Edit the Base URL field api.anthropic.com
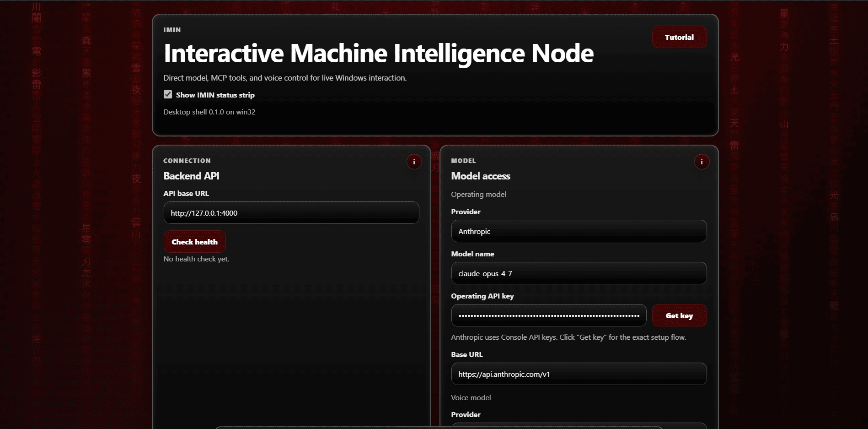The height and width of the screenshot is (429, 868). pos(579,374)
